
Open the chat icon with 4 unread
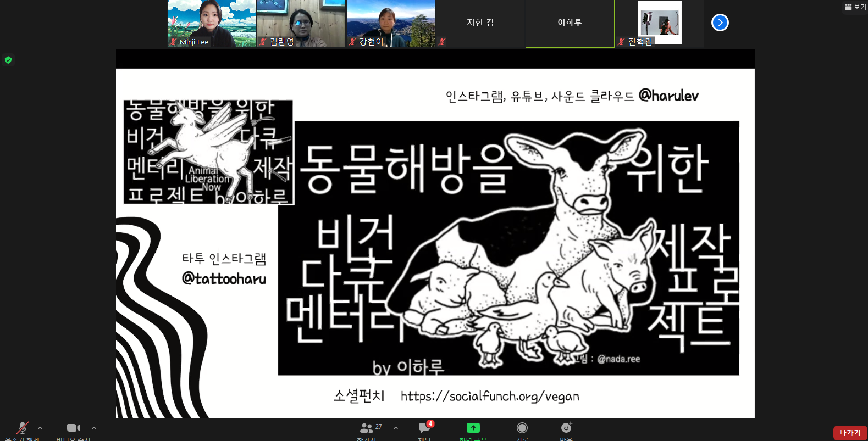pos(424,428)
